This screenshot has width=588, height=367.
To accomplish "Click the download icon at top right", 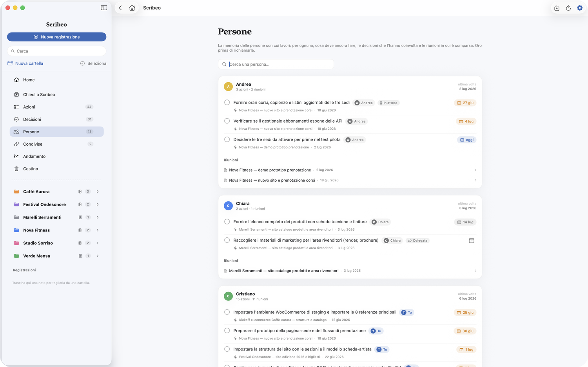I will (x=557, y=8).
